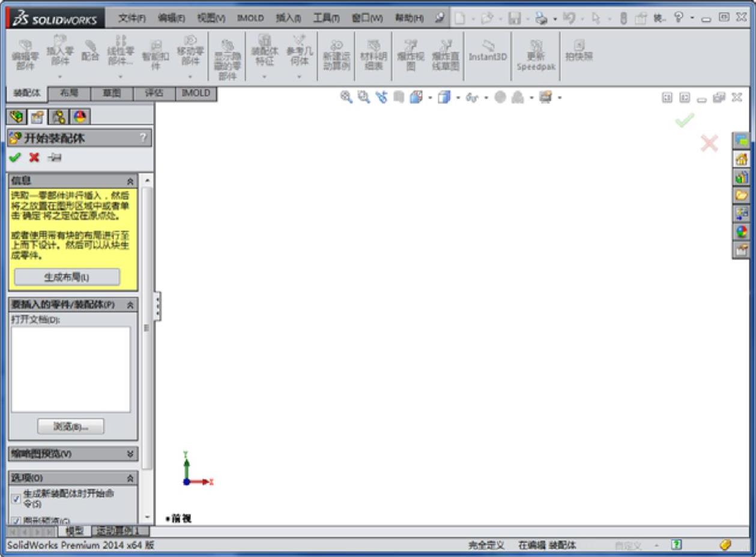The width and height of the screenshot is (756, 557).
Task: Collapse the 要插入的零件/装配体 section
Action: pos(130,305)
